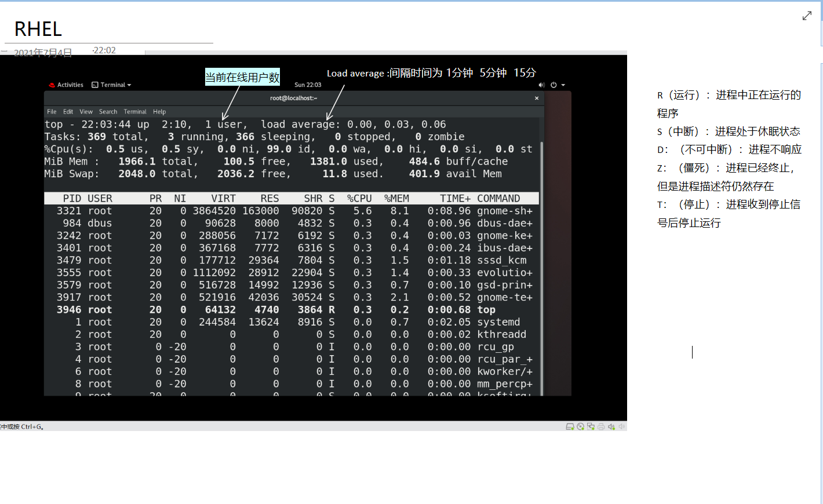Click the rcu_par_+ process row PID 4
823x504 pixels.
[292, 359]
